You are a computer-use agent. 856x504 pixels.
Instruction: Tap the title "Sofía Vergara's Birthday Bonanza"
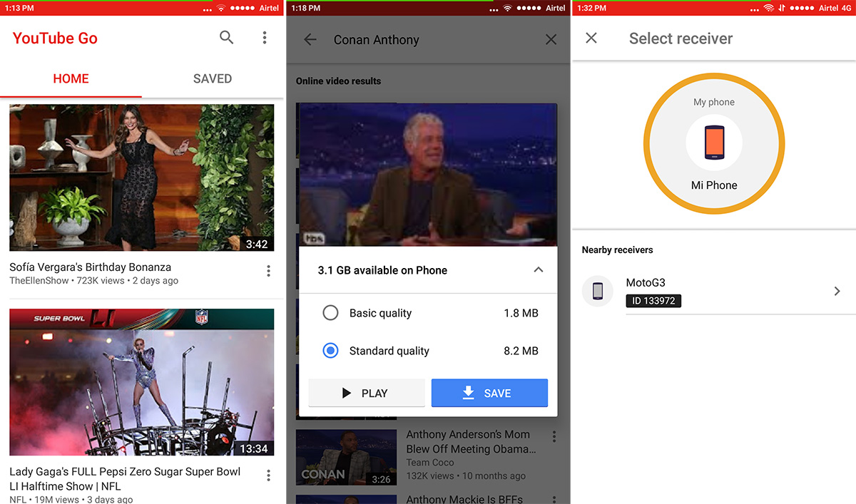[91, 267]
